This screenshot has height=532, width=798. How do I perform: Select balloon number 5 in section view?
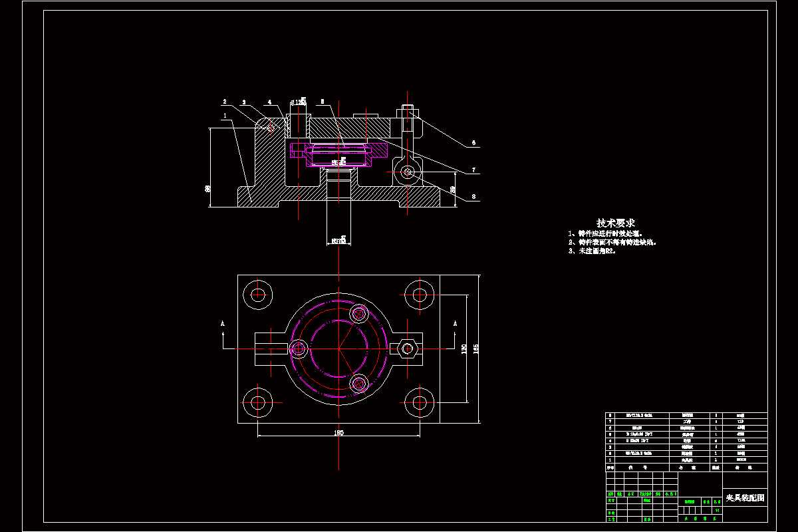pos(323,102)
